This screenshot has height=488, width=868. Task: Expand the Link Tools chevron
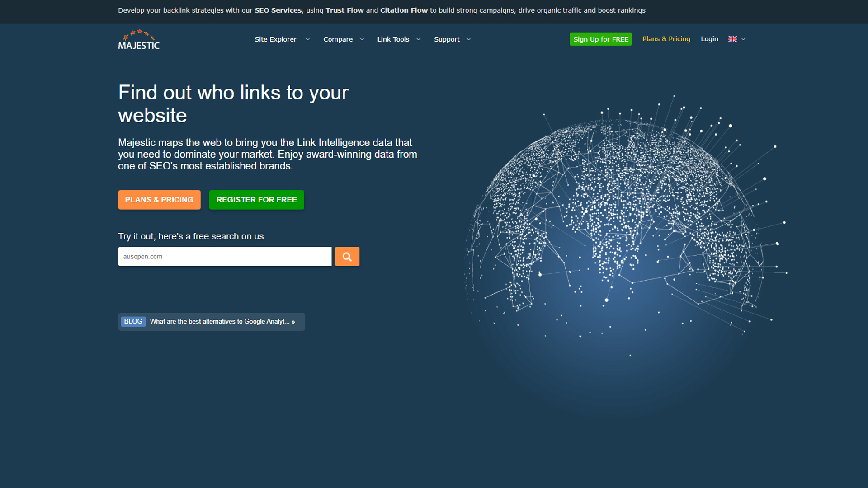tap(419, 39)
